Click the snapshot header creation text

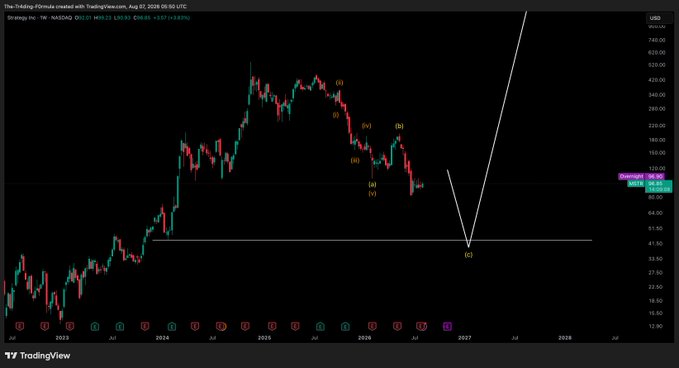pyautogui.click(x=95, y=6)
